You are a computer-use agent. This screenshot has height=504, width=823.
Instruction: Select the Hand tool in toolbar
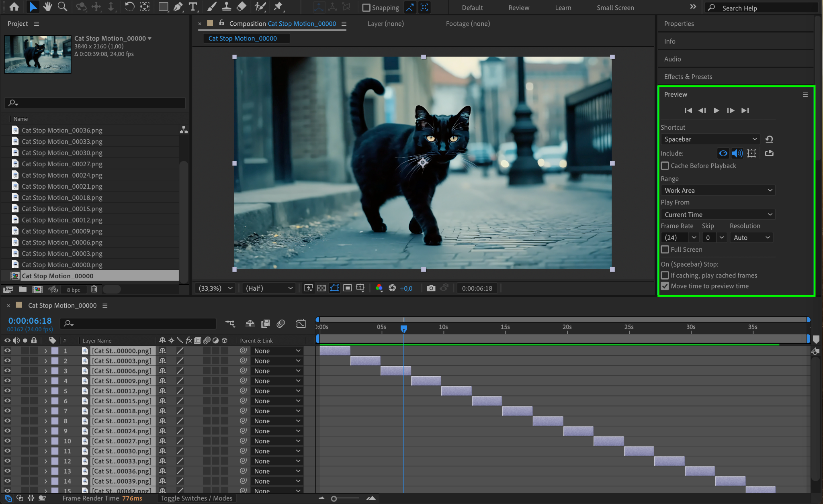48,6
